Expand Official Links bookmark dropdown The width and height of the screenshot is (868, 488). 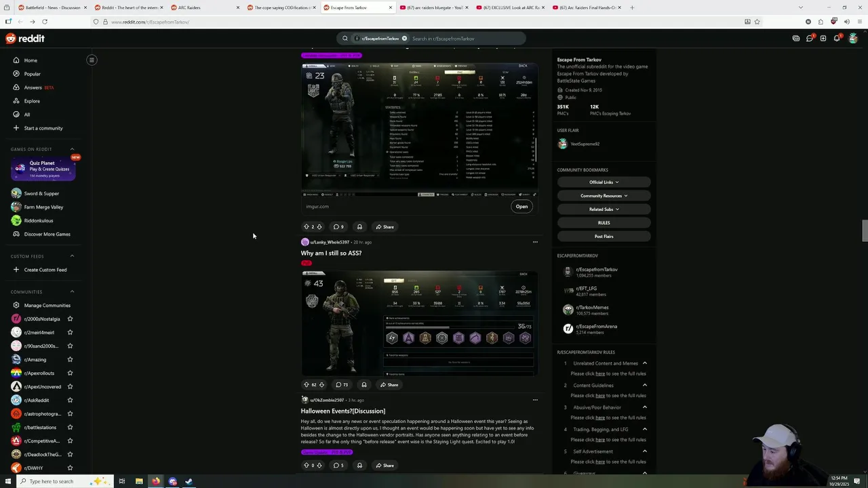[x=604, y=182]
